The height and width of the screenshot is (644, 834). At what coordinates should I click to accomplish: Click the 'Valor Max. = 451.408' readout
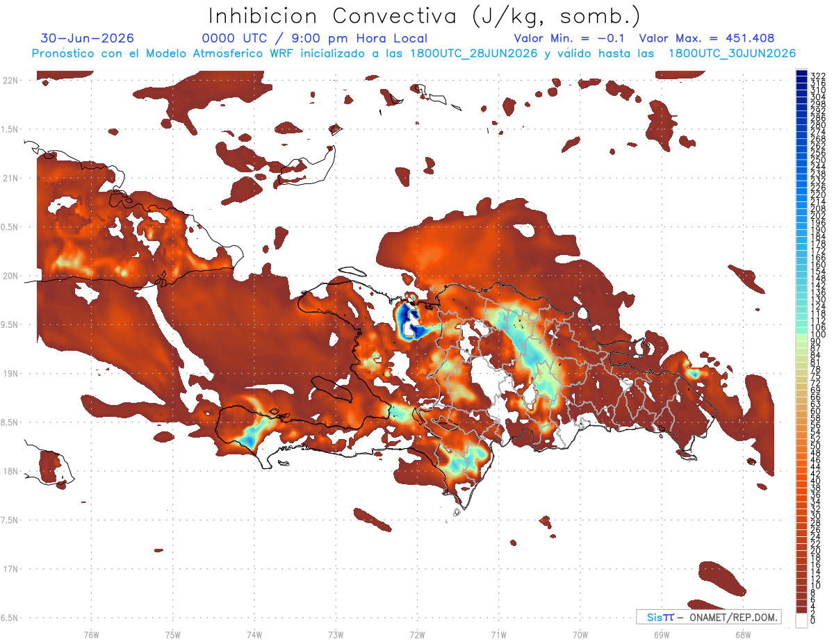tap(707, 38)
